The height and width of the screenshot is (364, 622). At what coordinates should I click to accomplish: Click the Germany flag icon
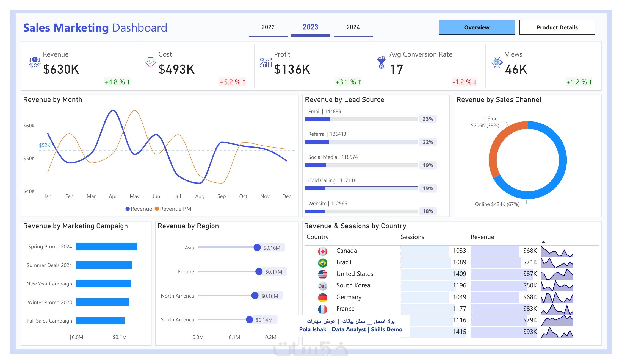tap(323, 297)
